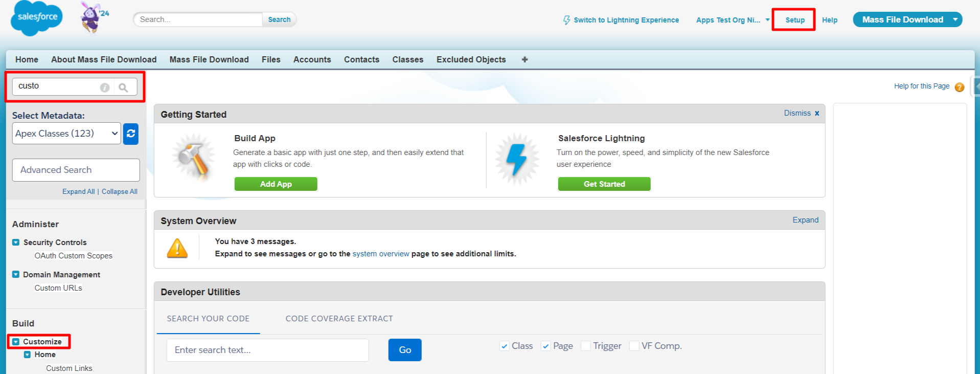The width and height of the screenshot is (980, 374).
Task: Enable the VF Comp. checkbox
Action: click(x=634, y=346)
